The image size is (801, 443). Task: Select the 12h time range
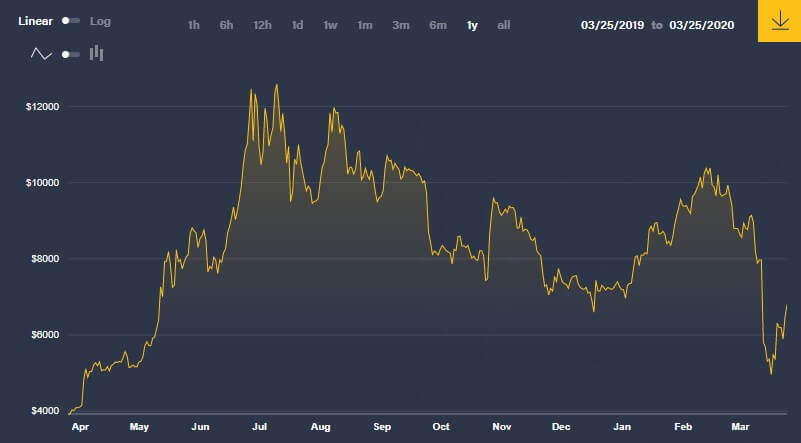pos(263,25)
